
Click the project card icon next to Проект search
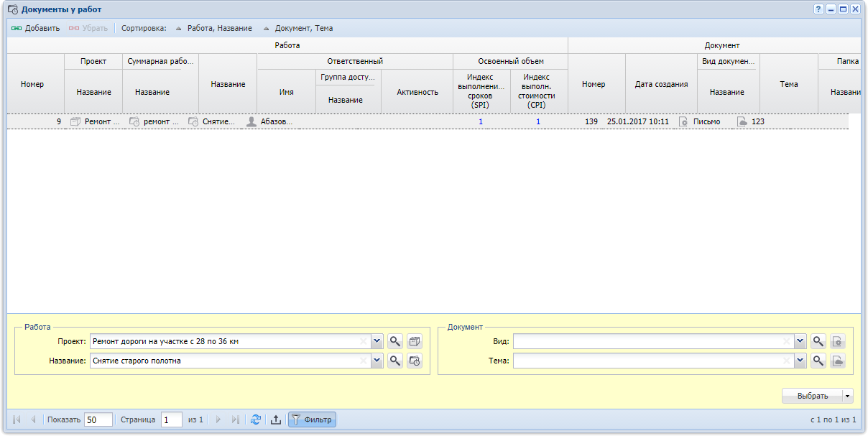tap(415, 341)
